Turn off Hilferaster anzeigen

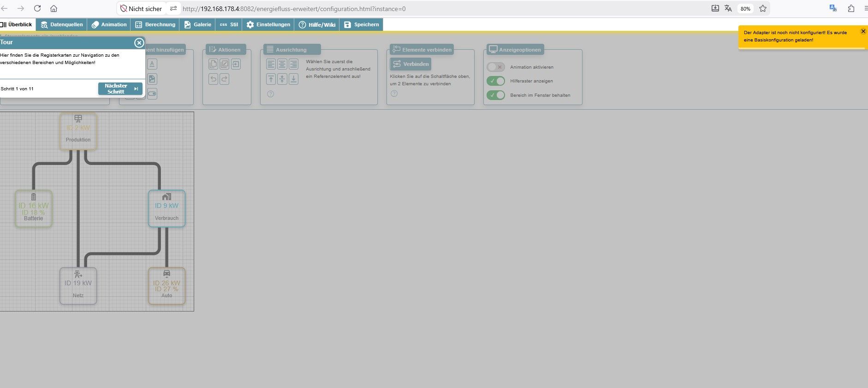496,81
